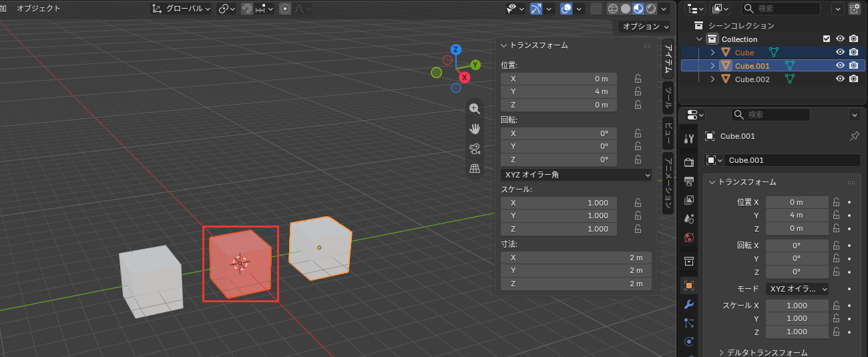Click object name field Cube.001
Image resolution: width=868 pixels, height=357 pixels.
pyautogui.click(x=793, y=160)
